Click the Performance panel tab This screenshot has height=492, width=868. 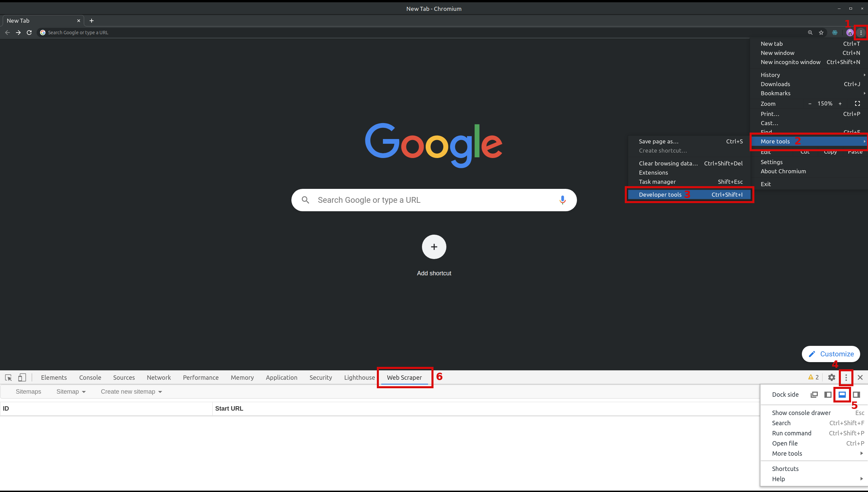201,377
